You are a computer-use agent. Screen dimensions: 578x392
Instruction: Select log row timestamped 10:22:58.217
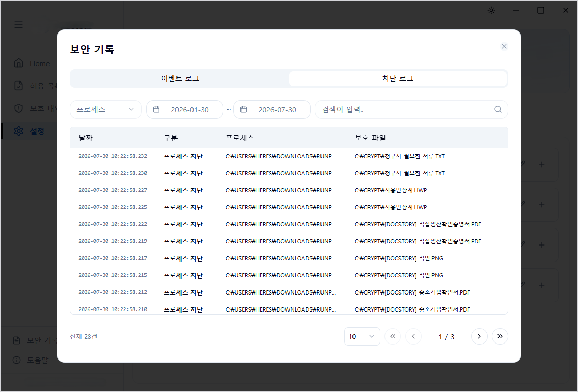pos(289,258)
